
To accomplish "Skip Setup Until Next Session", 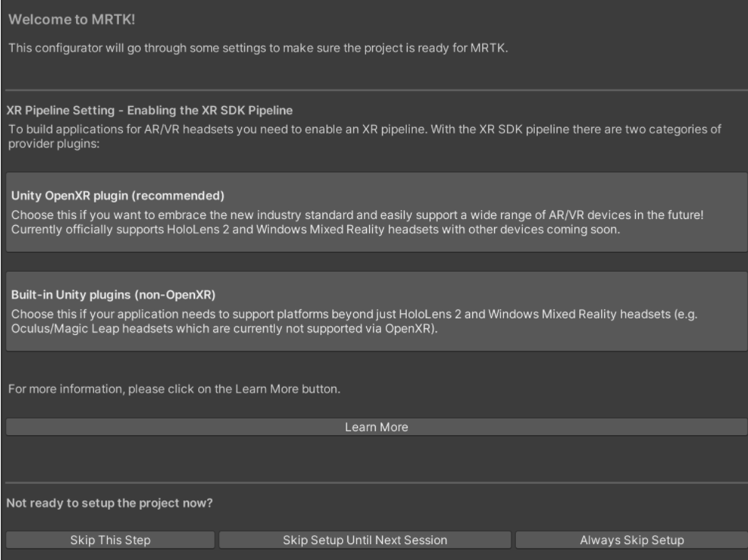I will click(x=365, y=540).
